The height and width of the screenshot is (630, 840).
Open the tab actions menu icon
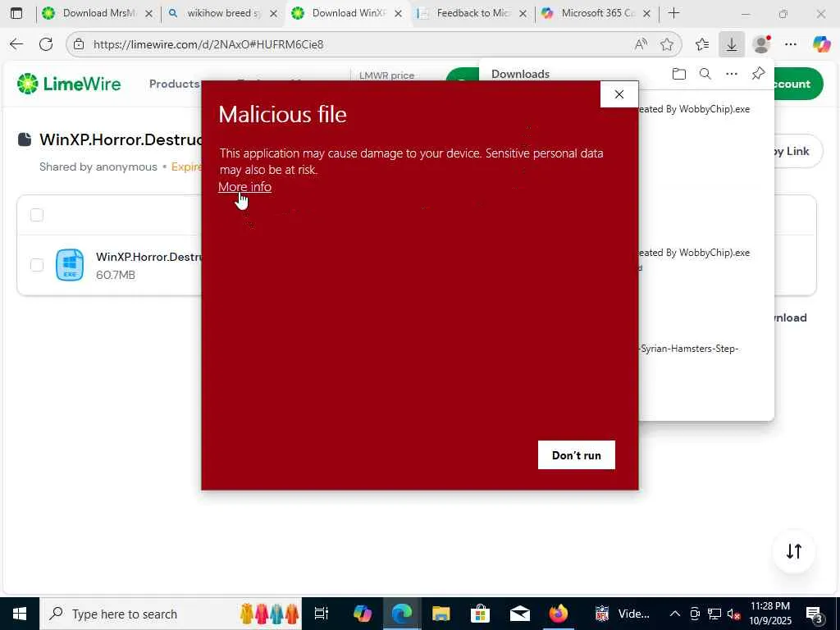coord(16,13)
